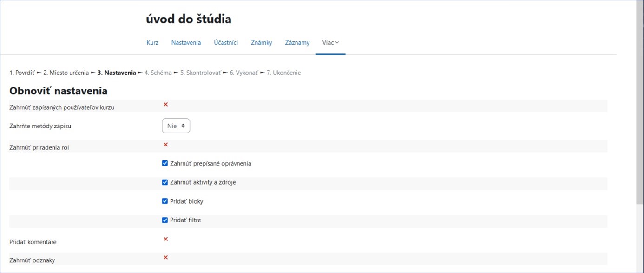Expand the Viac menu

[330, 43]
